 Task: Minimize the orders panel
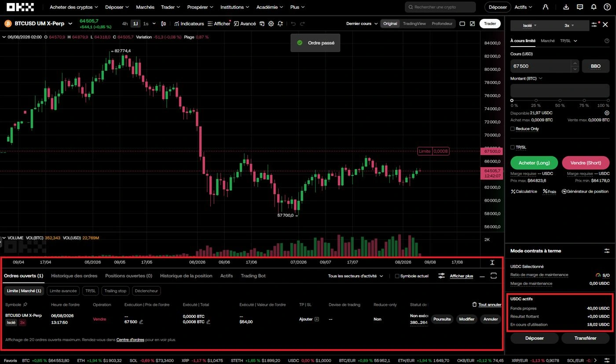coord(482,276)
